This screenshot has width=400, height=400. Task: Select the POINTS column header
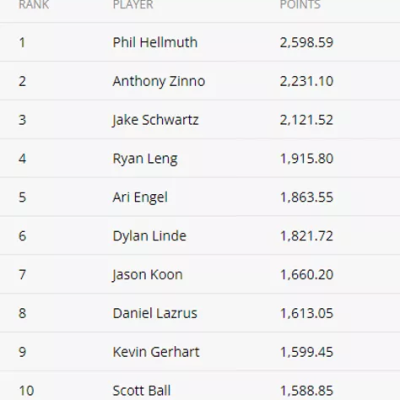[300, 5]
